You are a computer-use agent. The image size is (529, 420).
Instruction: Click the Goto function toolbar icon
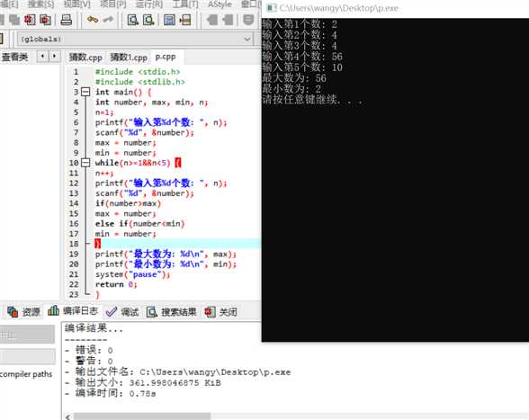[x=169, y=20]
